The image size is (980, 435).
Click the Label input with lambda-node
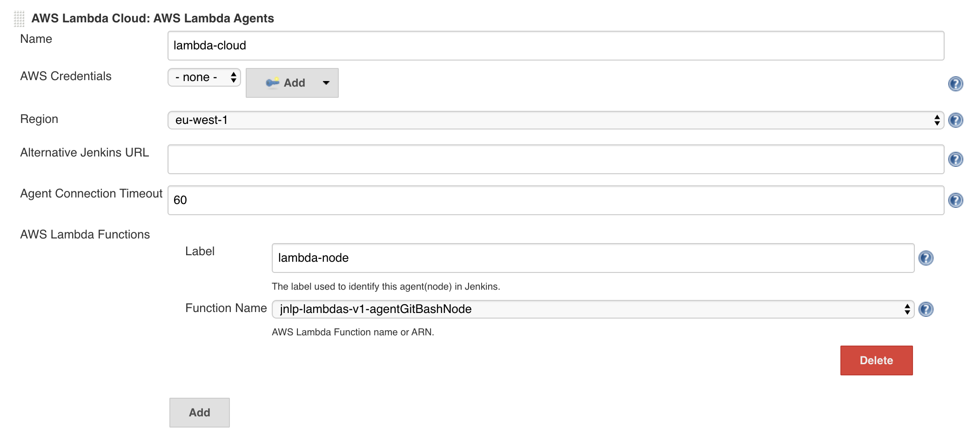593,258
